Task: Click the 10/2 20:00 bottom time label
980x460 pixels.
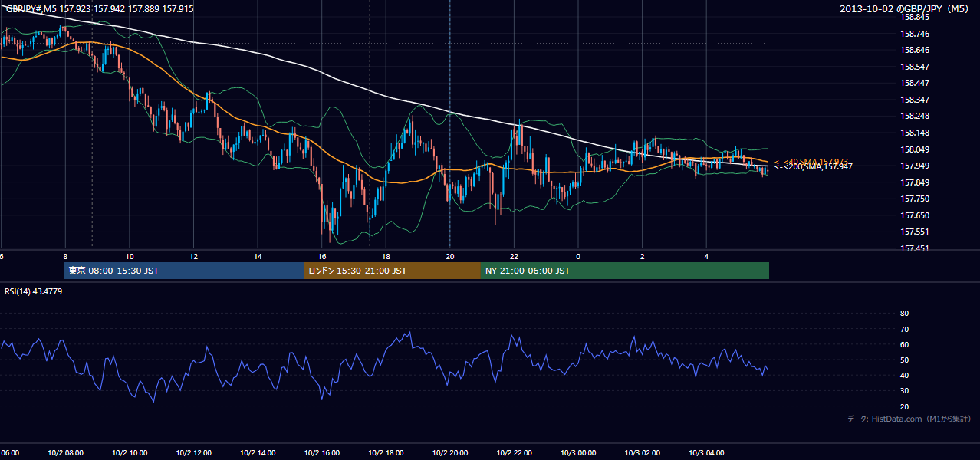Action: (x=449, y=453)
